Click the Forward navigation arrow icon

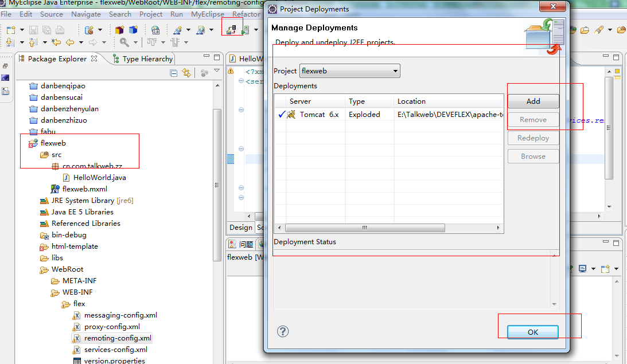pos(93,42)
